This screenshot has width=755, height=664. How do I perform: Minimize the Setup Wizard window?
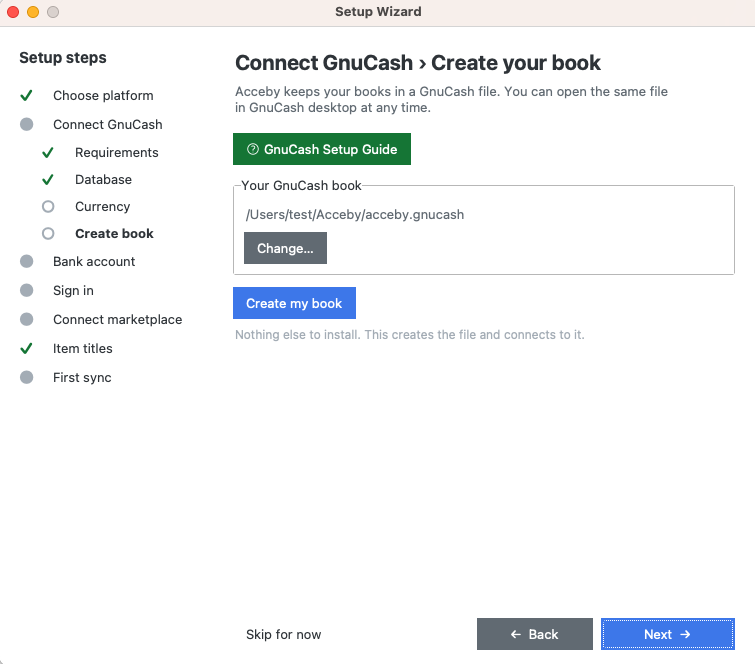click(33, 12)
